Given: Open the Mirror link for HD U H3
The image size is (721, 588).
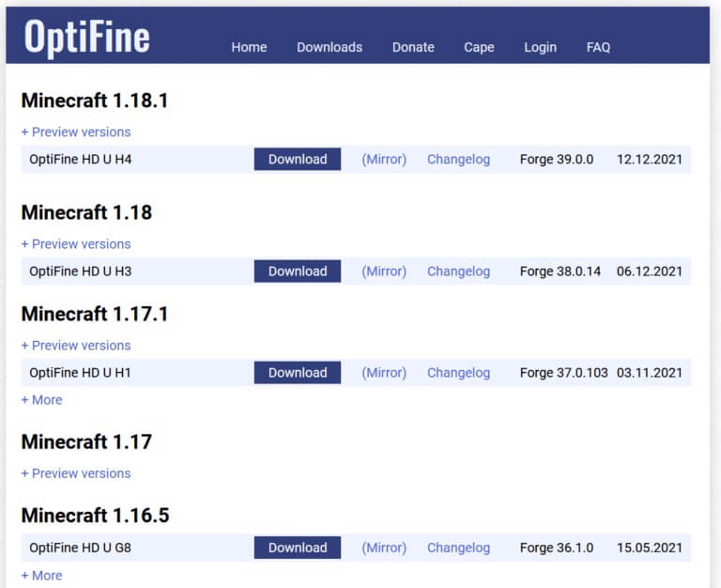Looking at the screenshot, I should pos(384,271).
